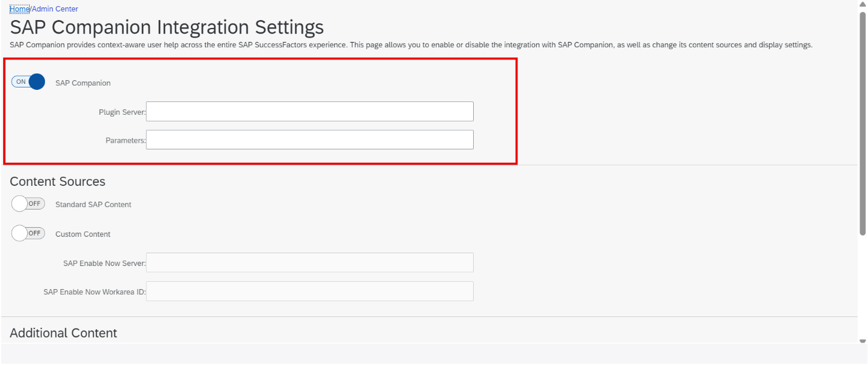Switch on the Custom Content toggle
This screenshot has height=365, width=868.
click(28, 233)
